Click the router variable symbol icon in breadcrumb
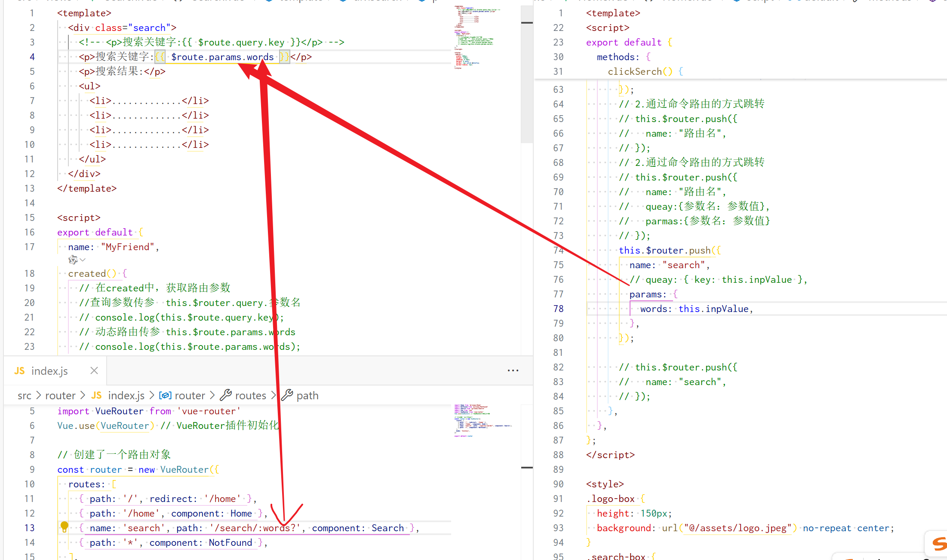The image size is (947, 560). (x=165, y=395)
